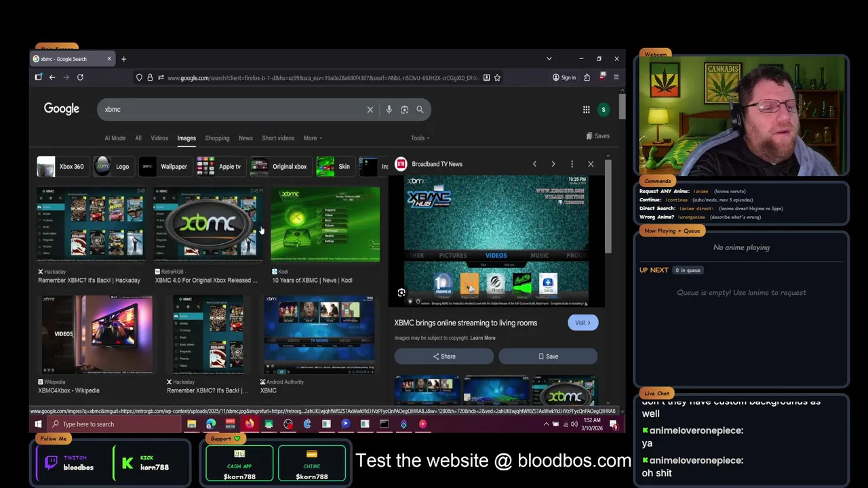Open File Explorer from the taskbar
Screen dimensions: 868x488
point(191,424)
